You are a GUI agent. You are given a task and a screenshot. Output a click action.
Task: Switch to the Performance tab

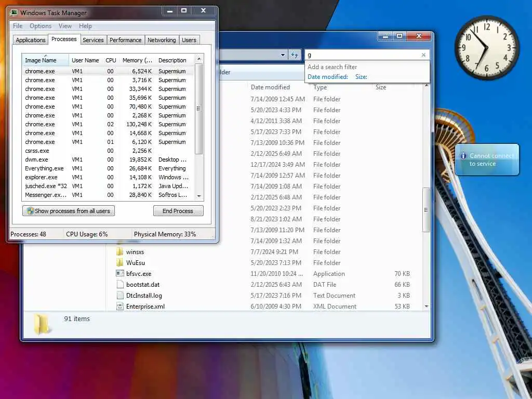click(x=126, y=40)
